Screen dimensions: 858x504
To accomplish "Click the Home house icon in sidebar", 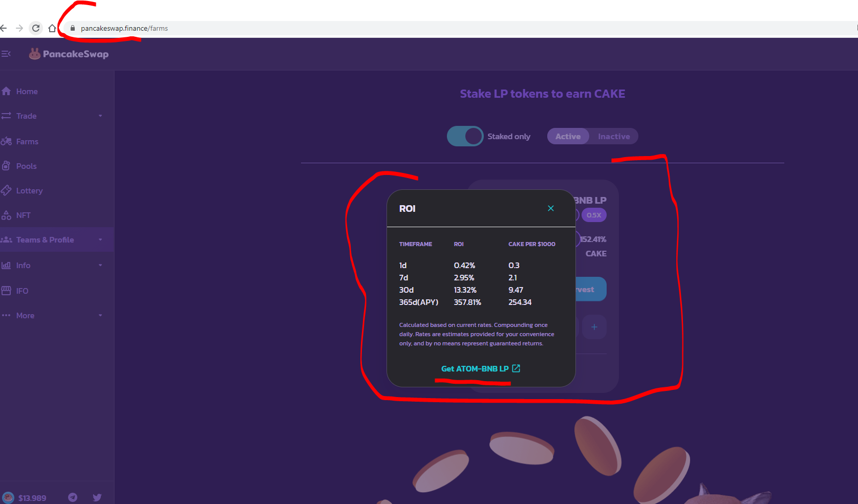I will click(6, 92).
